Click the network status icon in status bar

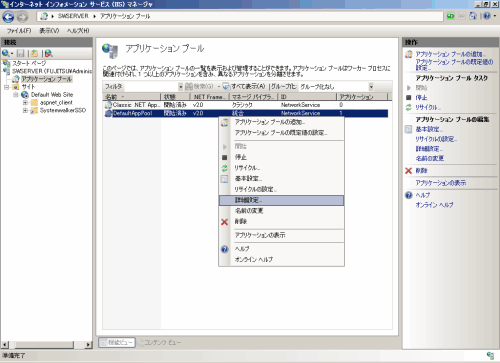click(x=490, y=355)
